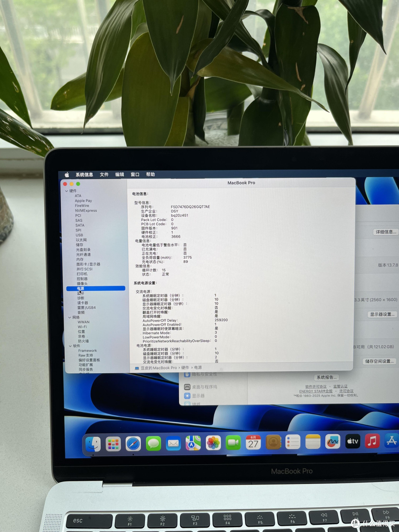Select Wi-Fi under 网络
The image size is (399, 532).
pyautogui.click(x=82, y=327)
